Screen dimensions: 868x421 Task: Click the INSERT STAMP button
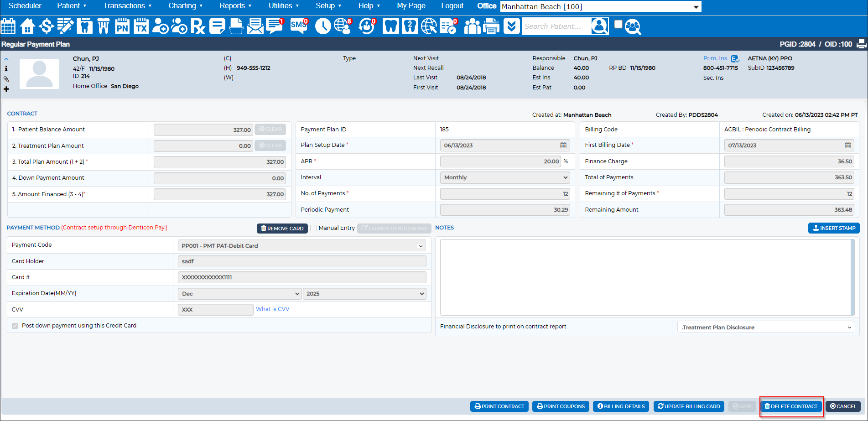(834, 228)
